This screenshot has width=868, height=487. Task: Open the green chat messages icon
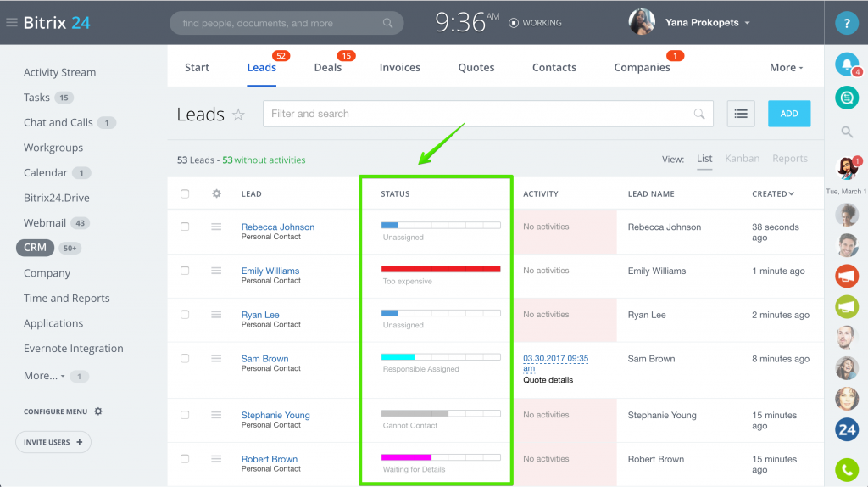click(x=847, y=98)
